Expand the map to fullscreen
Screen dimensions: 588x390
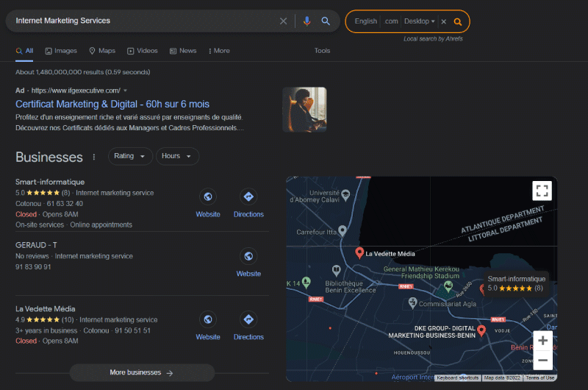(542, 191)
